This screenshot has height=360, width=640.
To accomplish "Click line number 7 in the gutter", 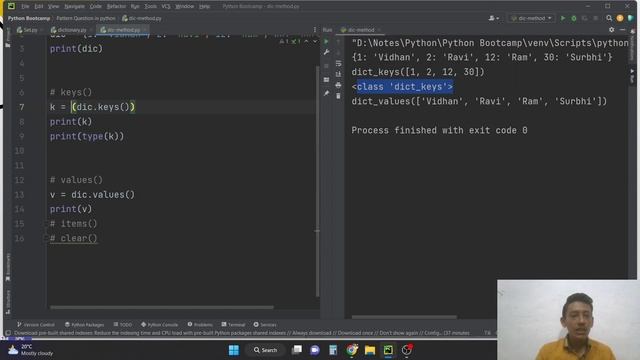I will [21, 107].
